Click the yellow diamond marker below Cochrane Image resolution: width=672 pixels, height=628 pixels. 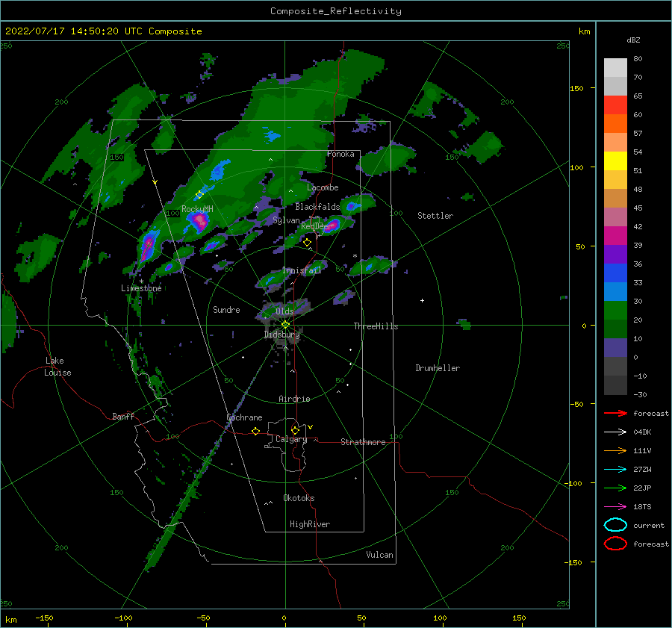click(256, 432)
